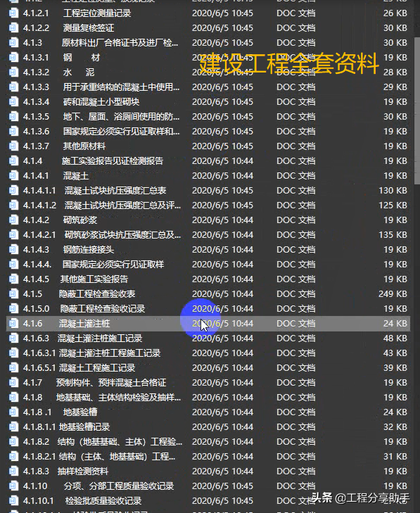Select file name '钢筋连接接头'
This screenshot has width=420, height=513.
point(89,250)
